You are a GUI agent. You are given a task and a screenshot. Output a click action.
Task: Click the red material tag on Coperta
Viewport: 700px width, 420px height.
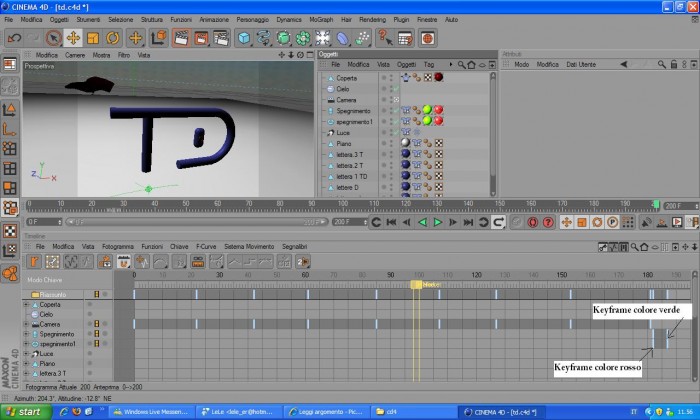[438, 77]
